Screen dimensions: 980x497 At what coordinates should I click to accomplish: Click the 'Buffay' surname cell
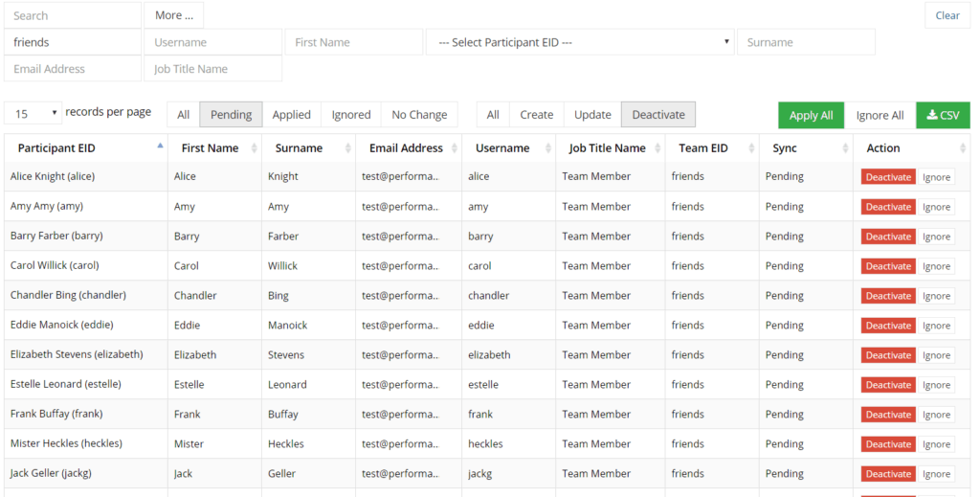[308, 414]
